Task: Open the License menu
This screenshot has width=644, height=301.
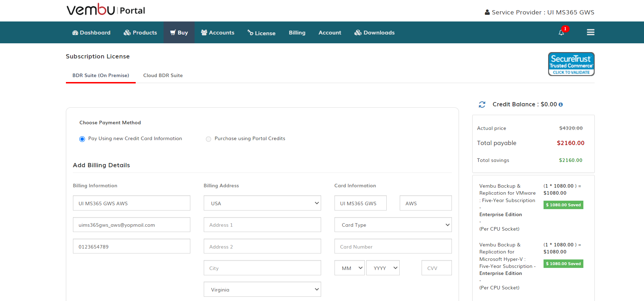Action: coord(261,33)
